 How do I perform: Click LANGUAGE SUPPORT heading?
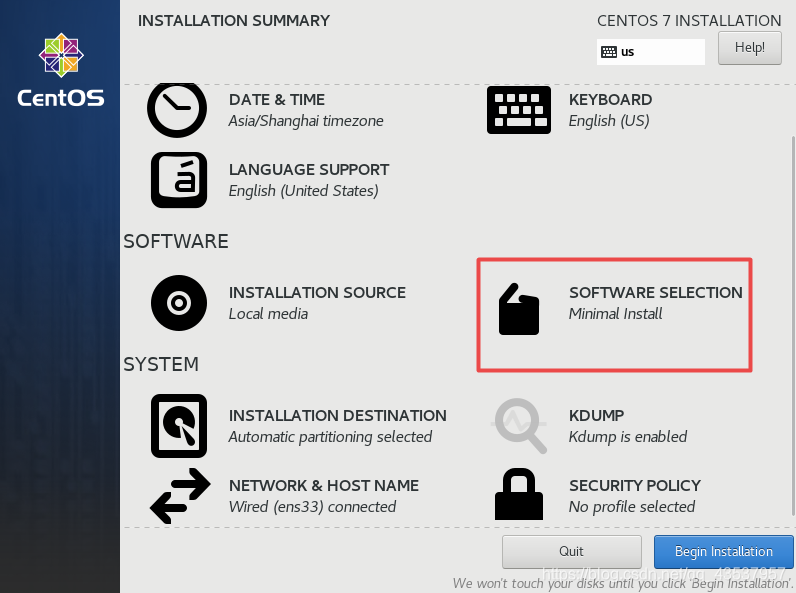pos(309,170)
